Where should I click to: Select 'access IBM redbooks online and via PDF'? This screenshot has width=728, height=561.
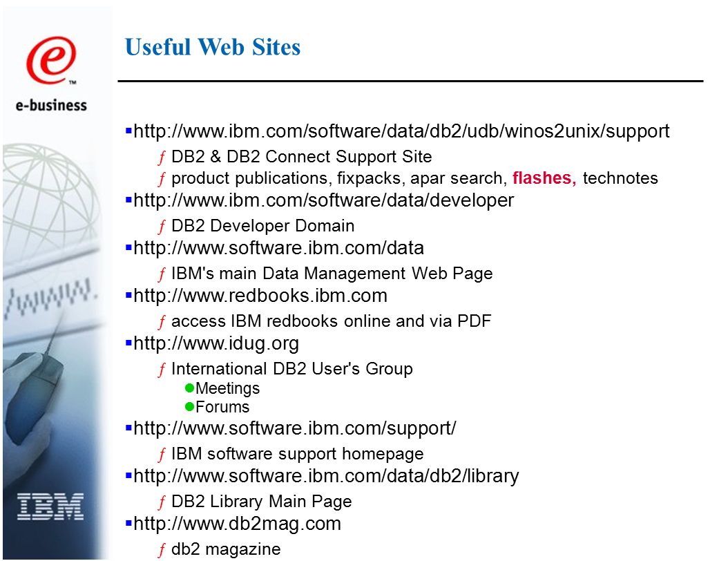coord(331,321)
